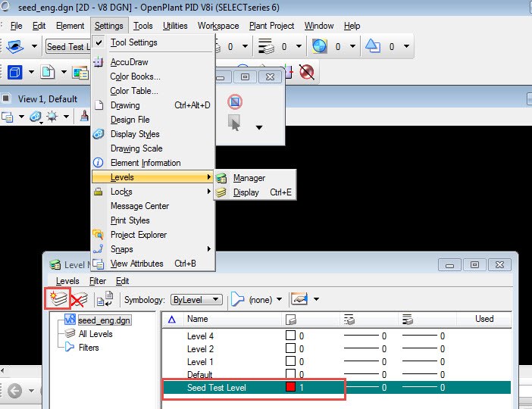Screen dimensions: 532x409
Task: Click the white color swatch of Level 2
Action: click(291, 348)
